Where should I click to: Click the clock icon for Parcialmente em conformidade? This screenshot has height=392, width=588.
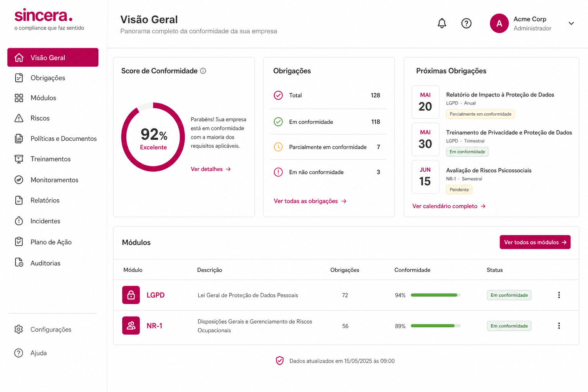(278, 147)
